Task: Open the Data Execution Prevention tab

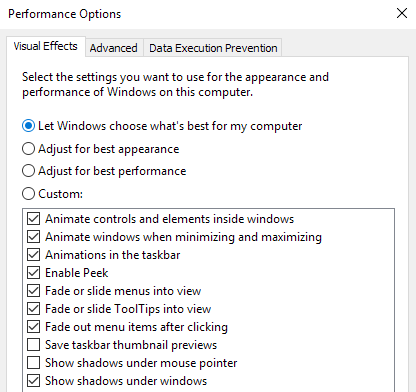Action: pyautogui.click(x=213, y=48)
